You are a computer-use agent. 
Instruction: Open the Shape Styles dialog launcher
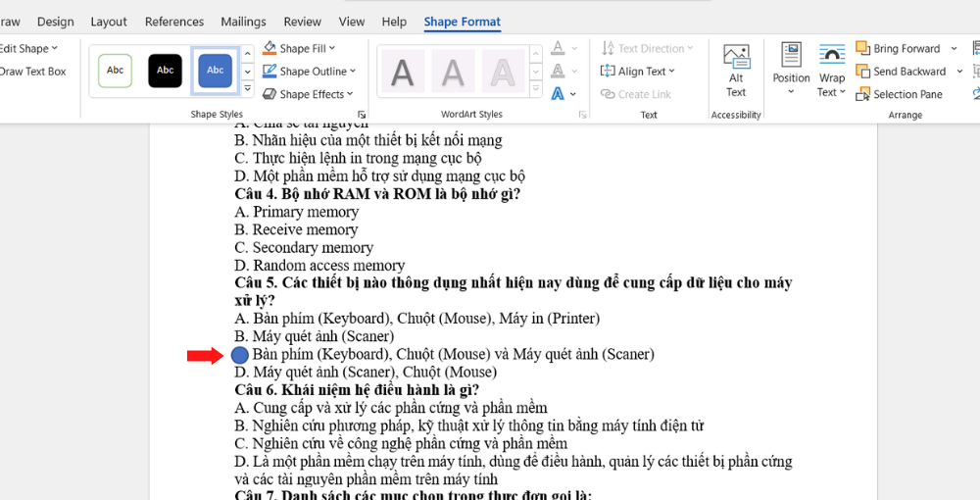point(362,115)
